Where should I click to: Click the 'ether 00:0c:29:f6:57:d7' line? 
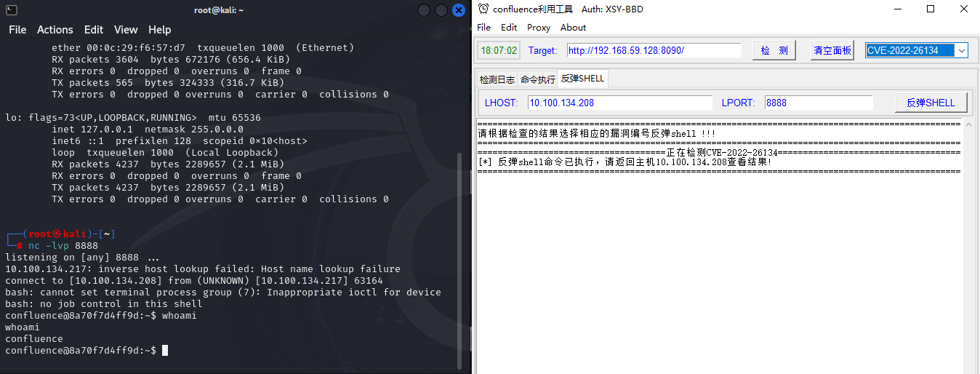pyautogui.click(x=203, y=48)
